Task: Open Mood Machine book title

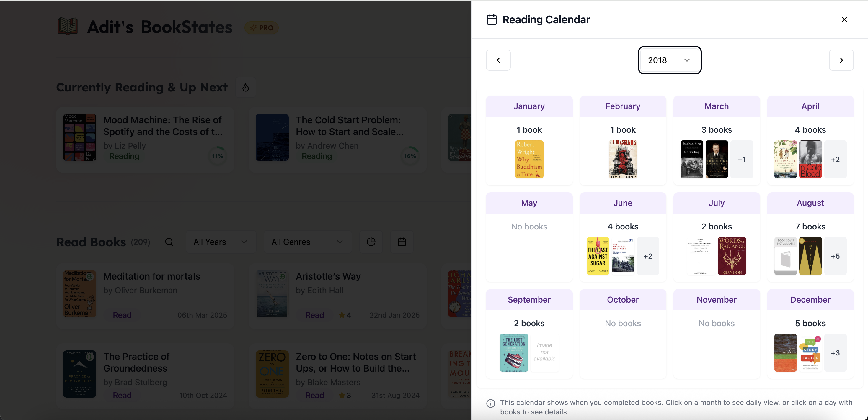Action: [163, 126]
